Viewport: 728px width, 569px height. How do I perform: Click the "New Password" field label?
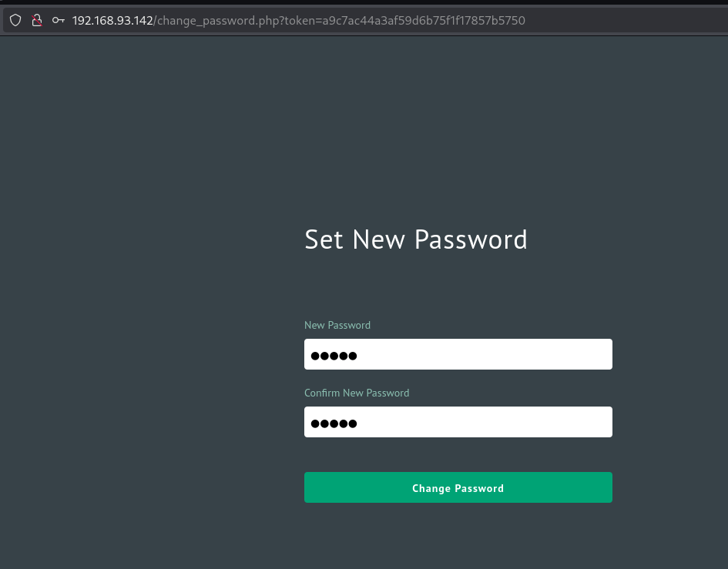pos(337,325)
